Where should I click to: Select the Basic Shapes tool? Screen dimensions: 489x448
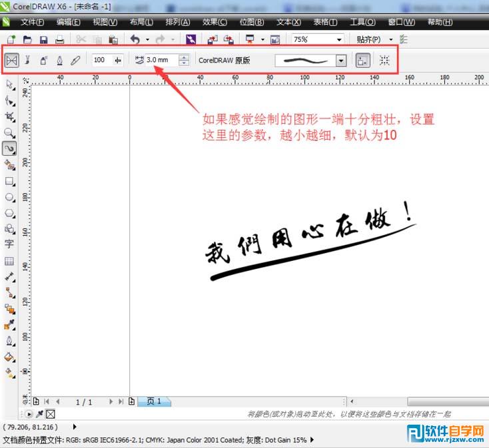pos(10,229)
